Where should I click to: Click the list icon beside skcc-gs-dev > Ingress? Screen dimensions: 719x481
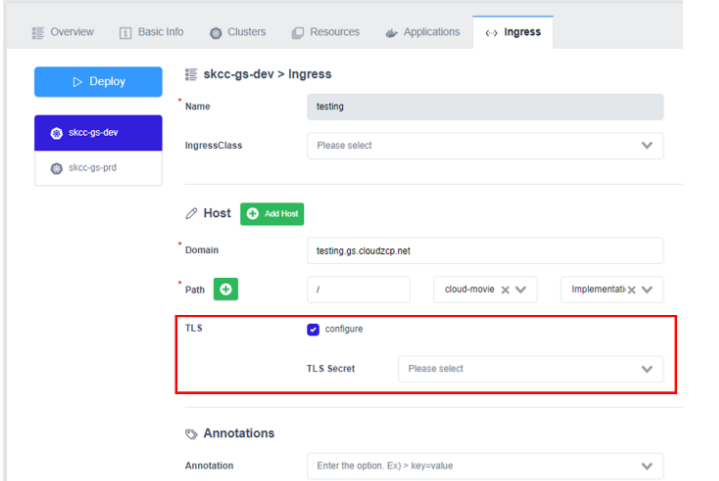tap(191, 74)
